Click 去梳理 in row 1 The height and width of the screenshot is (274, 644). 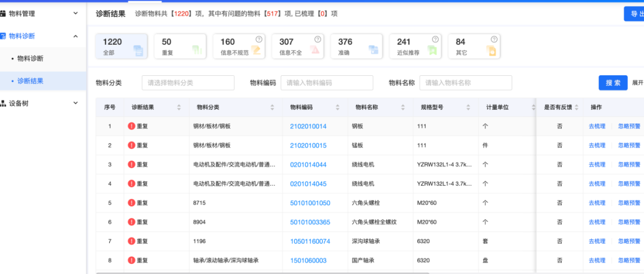click(597, 127)
